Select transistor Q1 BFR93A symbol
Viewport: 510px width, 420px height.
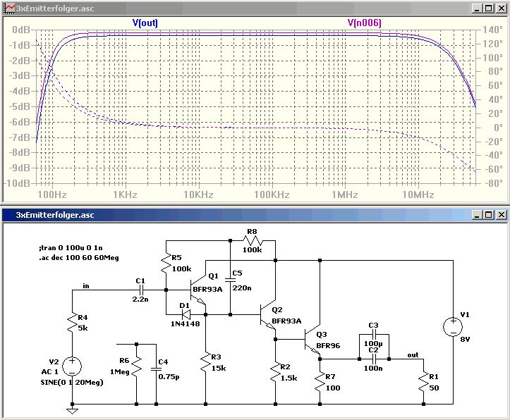198,290
